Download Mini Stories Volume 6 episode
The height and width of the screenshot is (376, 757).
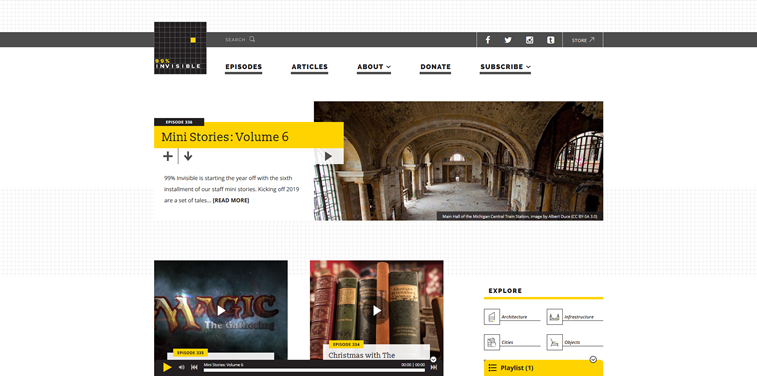pyautogui.click(x=188, y=156)
